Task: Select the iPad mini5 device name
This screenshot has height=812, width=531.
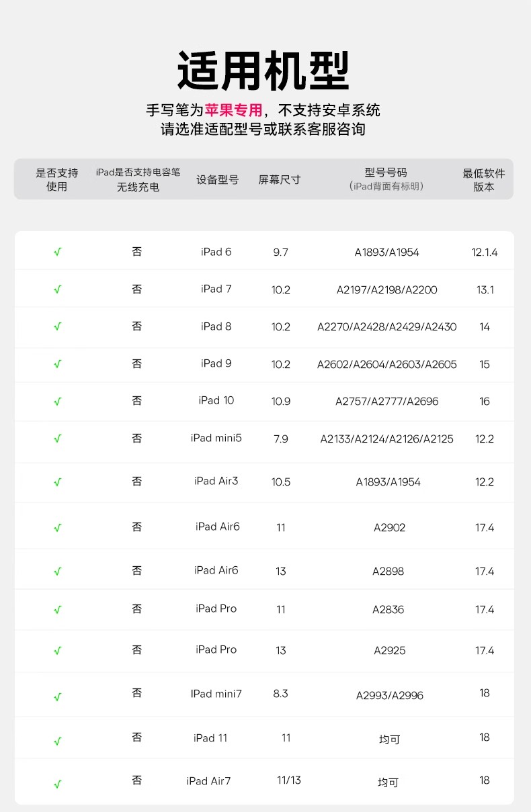Action: [x=216, y=438]
